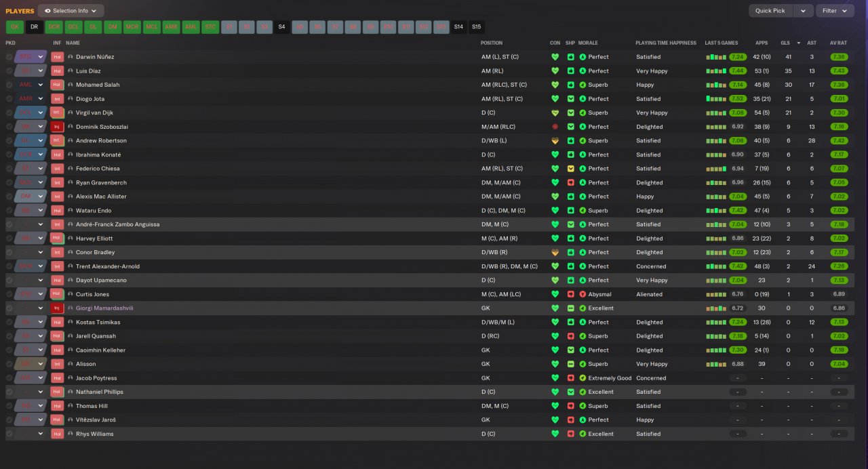The height and width of the screenshot is (469, 868).
Task: Toggle the picked check for Luis Díaz
Action: point(9,71)
